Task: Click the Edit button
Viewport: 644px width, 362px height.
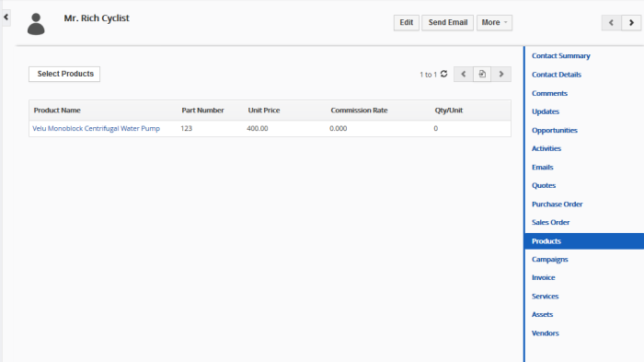Action: [x=407, y=23]
